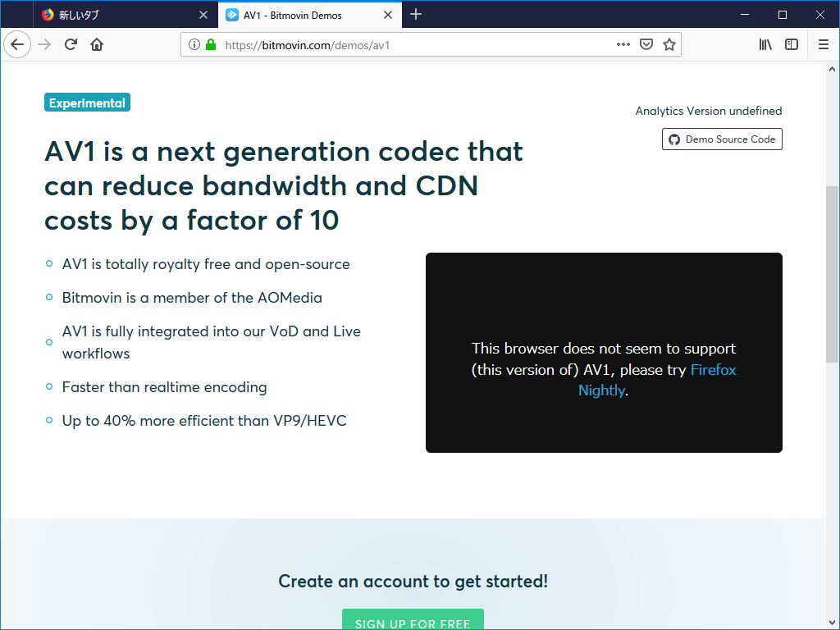Click SIGN UP FOR FREE

(413, 623)
